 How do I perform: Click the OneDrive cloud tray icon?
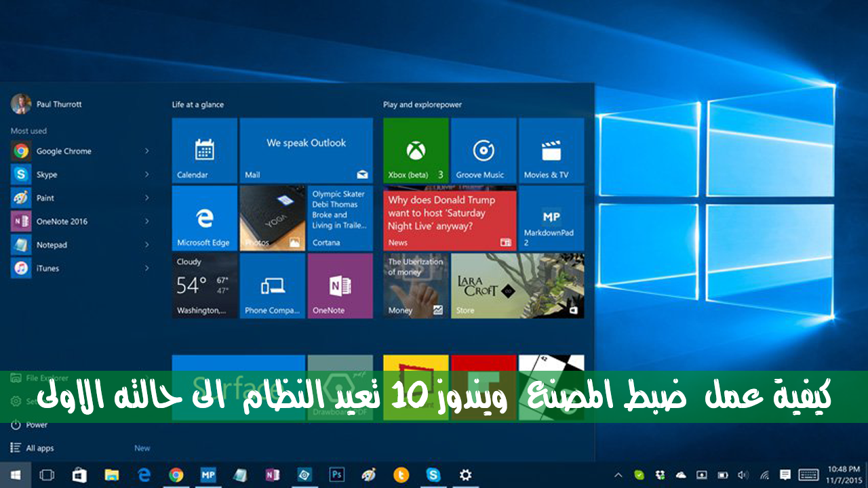[681, 475]
